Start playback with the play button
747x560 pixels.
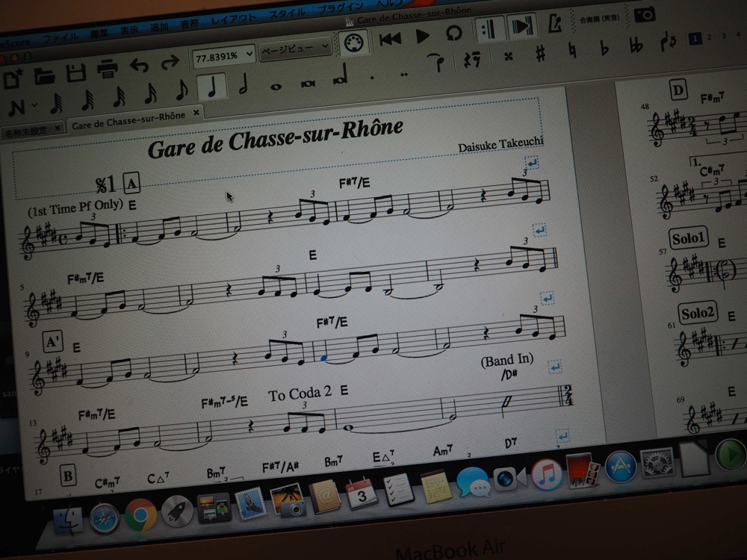click(422, 36)
